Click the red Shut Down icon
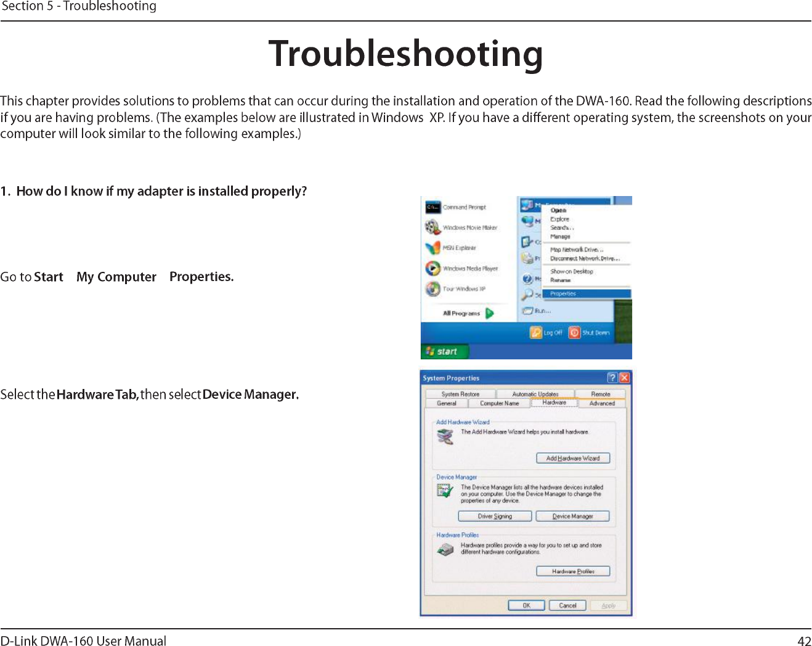 (x=574, y=332)
